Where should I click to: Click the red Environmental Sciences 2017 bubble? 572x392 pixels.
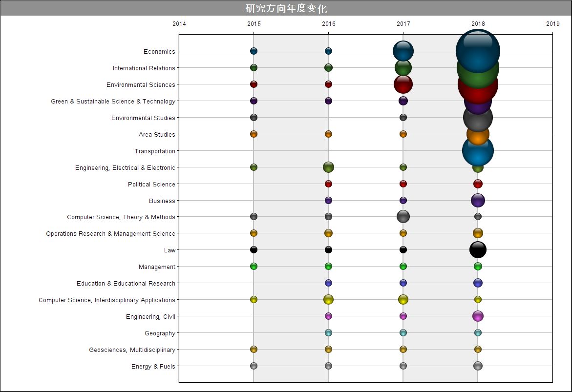coord(403,84)
